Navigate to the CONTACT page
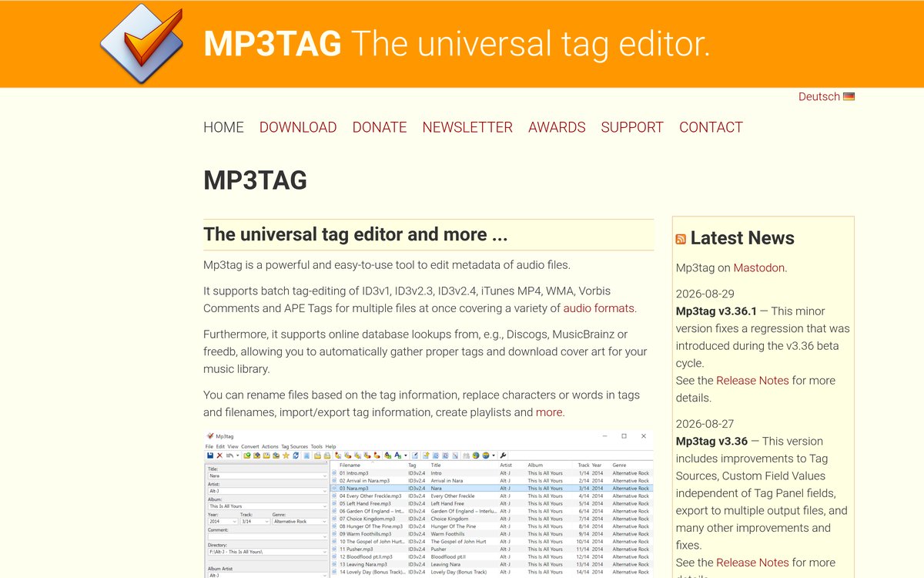The image size is (924, 578). pos(711,127)
